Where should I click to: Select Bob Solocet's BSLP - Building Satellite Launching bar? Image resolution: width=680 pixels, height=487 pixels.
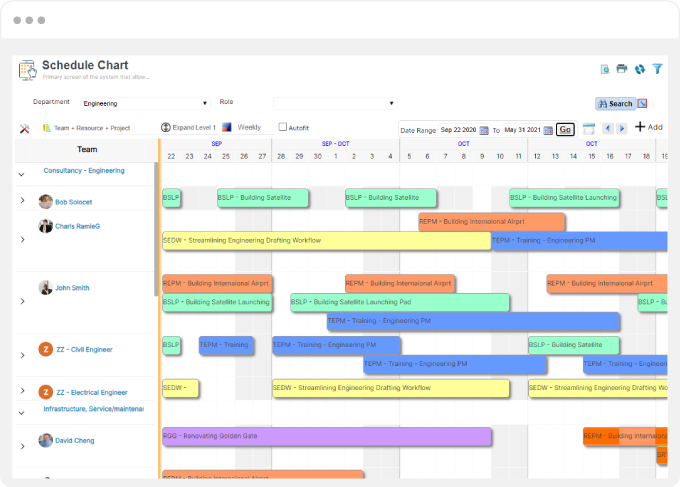click(564, 198)
